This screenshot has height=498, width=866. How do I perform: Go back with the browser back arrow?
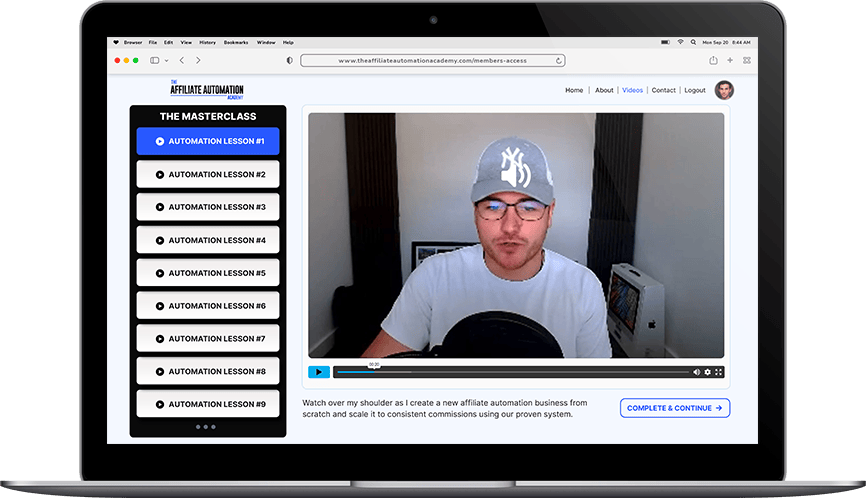coord(181,60)
